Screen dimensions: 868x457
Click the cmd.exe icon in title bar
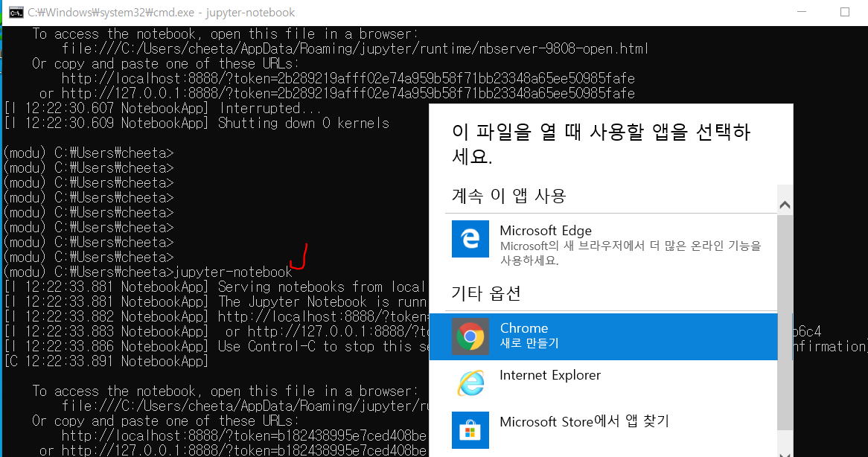point(16,12)
